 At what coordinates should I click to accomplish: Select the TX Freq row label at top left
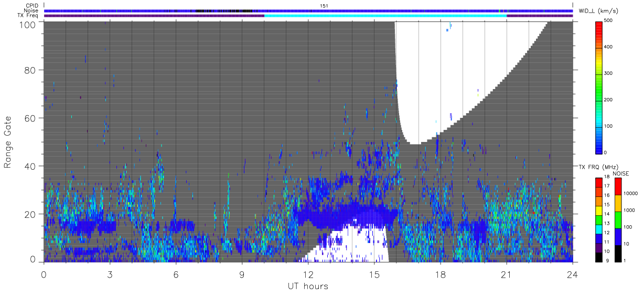tap(29, 15)
